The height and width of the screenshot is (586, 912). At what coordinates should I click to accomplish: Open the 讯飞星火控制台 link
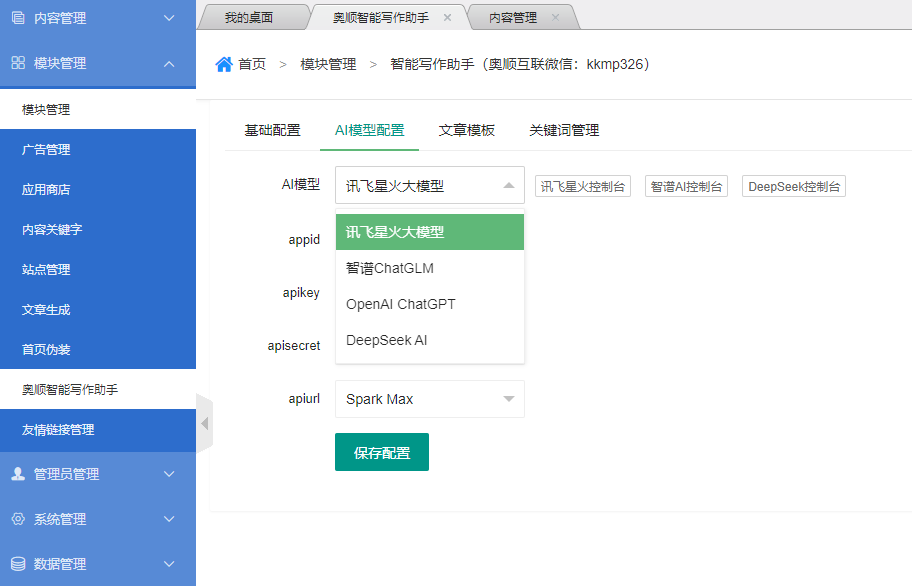click(583, 186)
